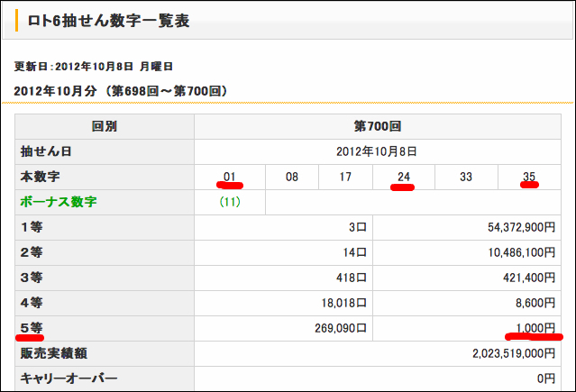
Task: Click the 1等 row label
Action: click(32, 227)
